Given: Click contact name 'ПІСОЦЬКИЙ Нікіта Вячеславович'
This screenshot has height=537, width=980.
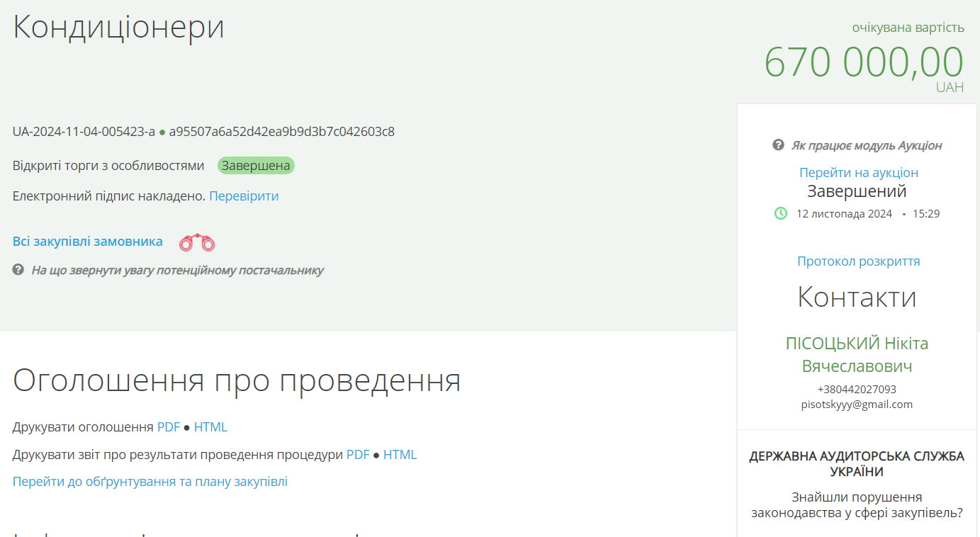Looking at the screenshot, I should (857, 354).
